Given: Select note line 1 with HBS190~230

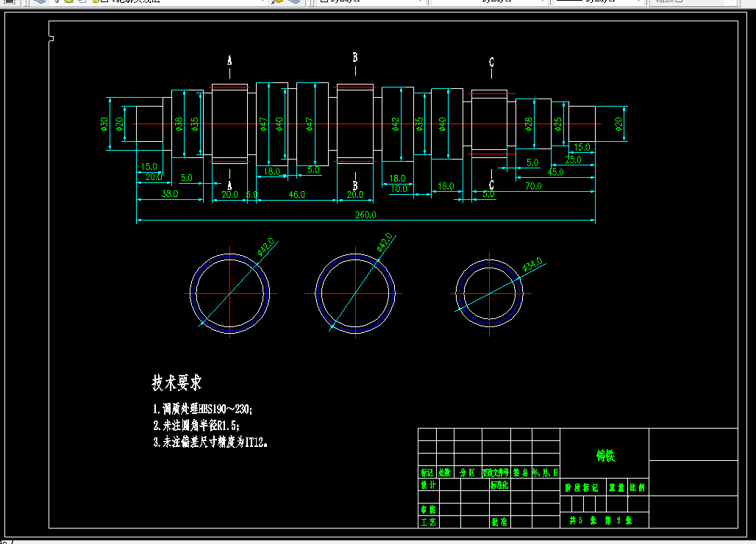Looking at the screenshot, I should [202, 409].
